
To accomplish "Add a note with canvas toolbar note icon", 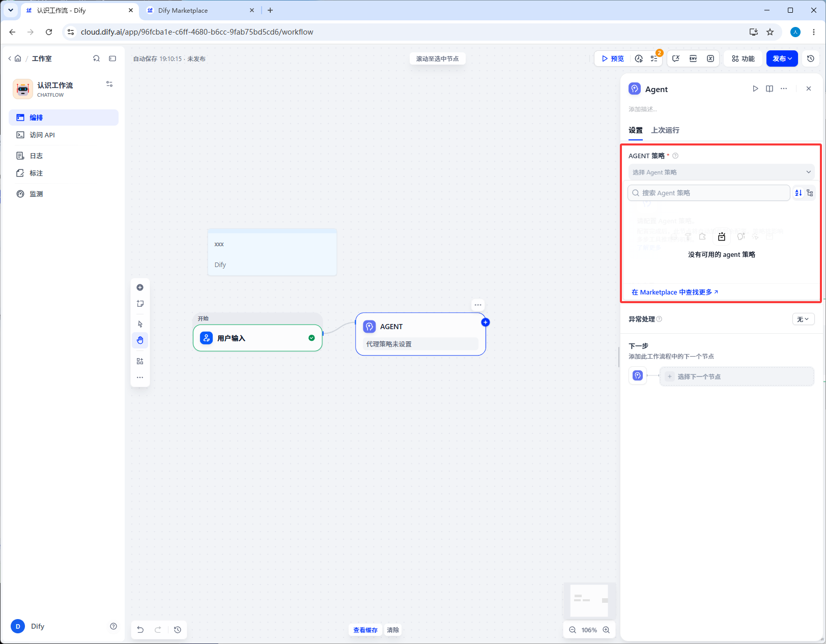I will coord(140,304).
